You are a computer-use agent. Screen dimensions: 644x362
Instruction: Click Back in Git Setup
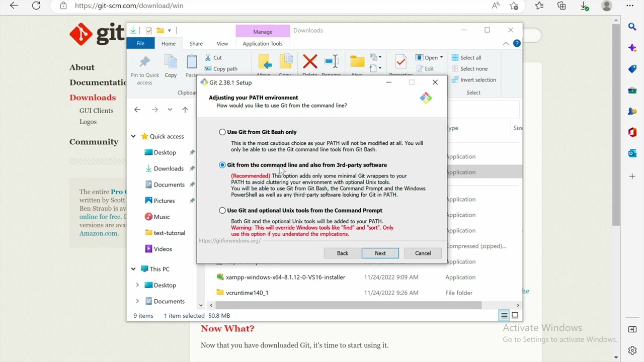[x=343, y=253]
